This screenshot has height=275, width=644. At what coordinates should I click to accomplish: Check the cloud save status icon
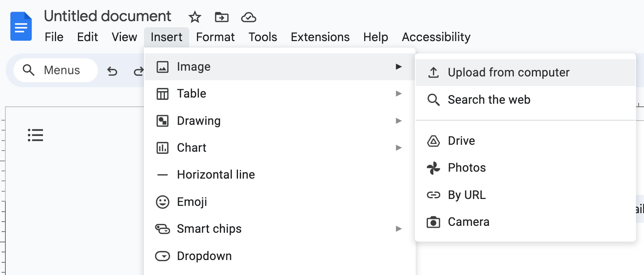click(x=249, y=17)
